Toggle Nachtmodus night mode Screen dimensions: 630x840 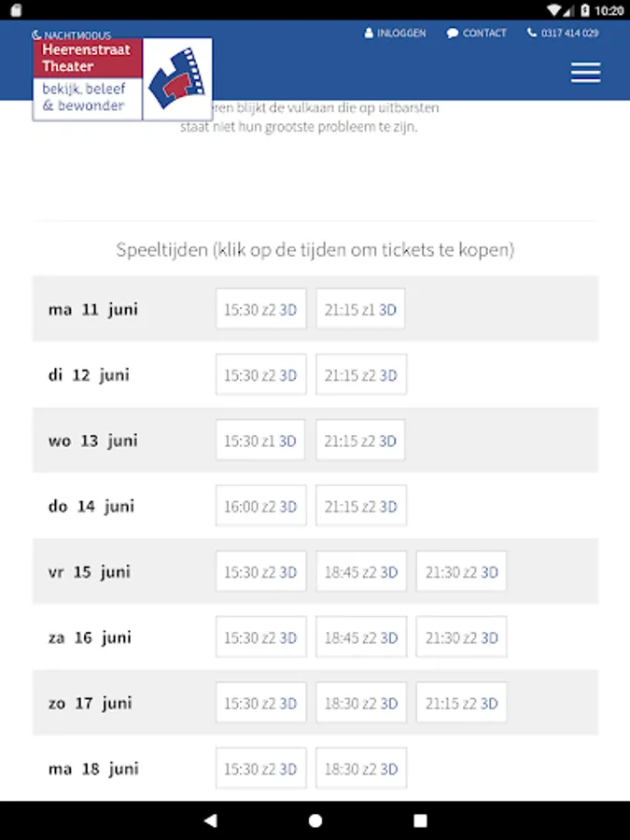point(71,35)
